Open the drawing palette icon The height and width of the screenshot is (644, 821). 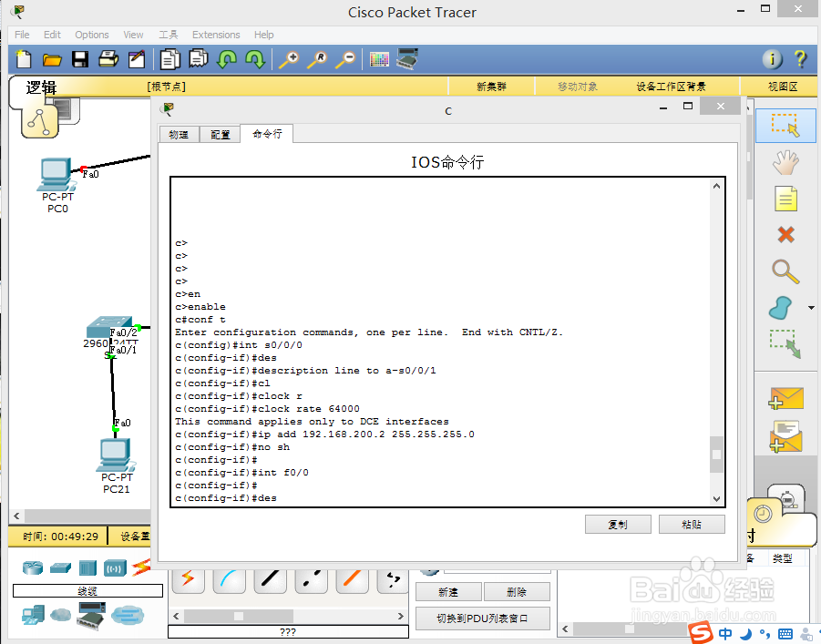[x=379, y=59]
